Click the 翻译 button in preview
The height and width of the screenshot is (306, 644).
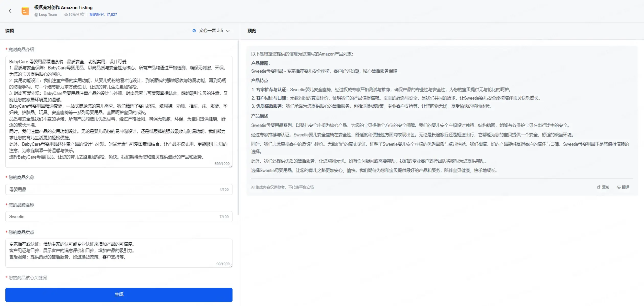click(625, 187)
